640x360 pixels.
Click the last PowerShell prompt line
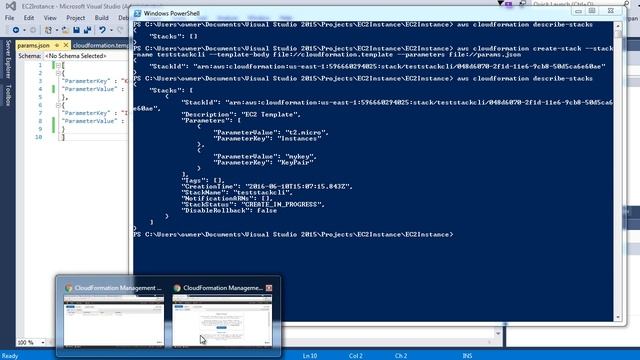tap(293, 234)
